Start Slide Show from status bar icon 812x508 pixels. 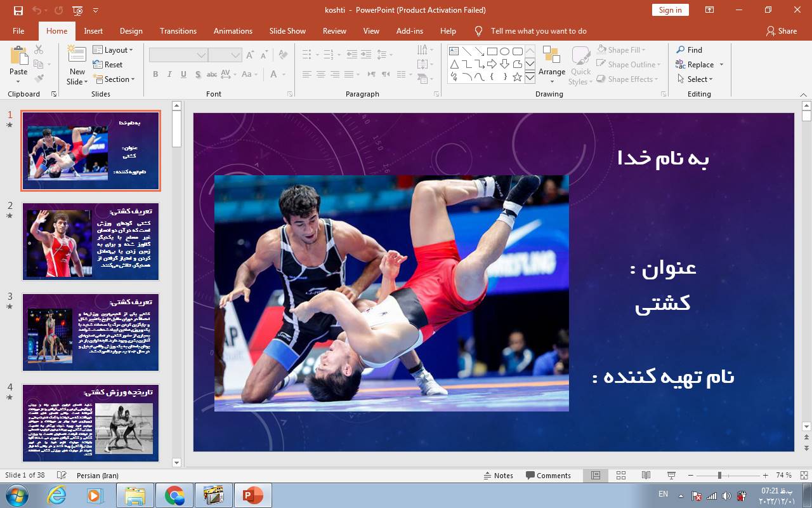pos(671,475)
